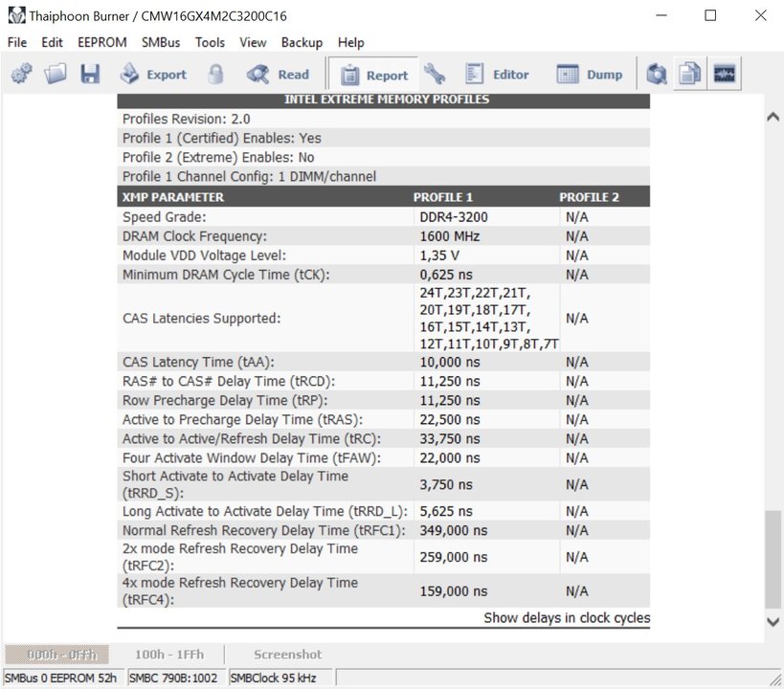Open the View menu
The image size is (784, 689).
coord(253,42)
